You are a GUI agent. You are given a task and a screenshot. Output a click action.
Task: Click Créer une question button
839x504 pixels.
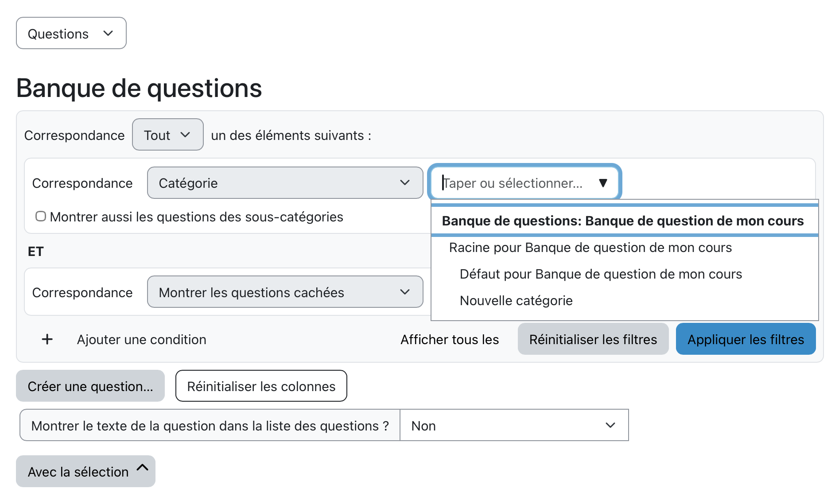(90, 387)
